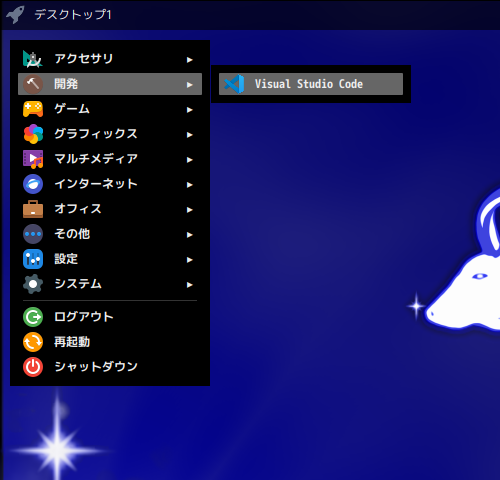Click the orange 再起動 restart icon
Image resolution: width=500 pixels, height=480 pixels.
pos(33,342)
